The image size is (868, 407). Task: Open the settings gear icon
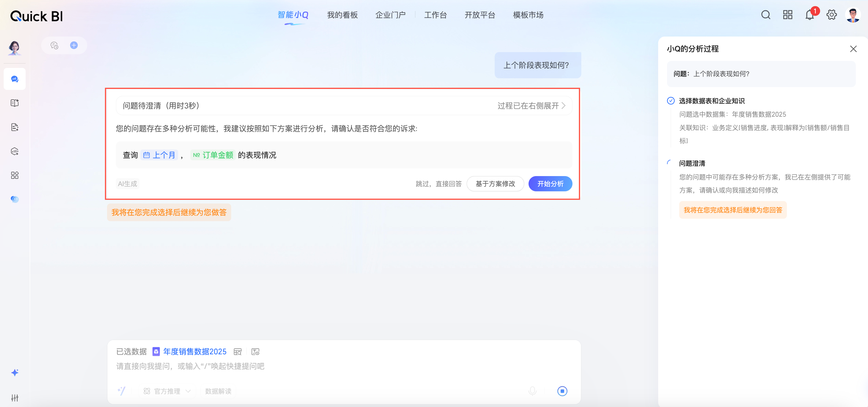[x=831, y=15]
